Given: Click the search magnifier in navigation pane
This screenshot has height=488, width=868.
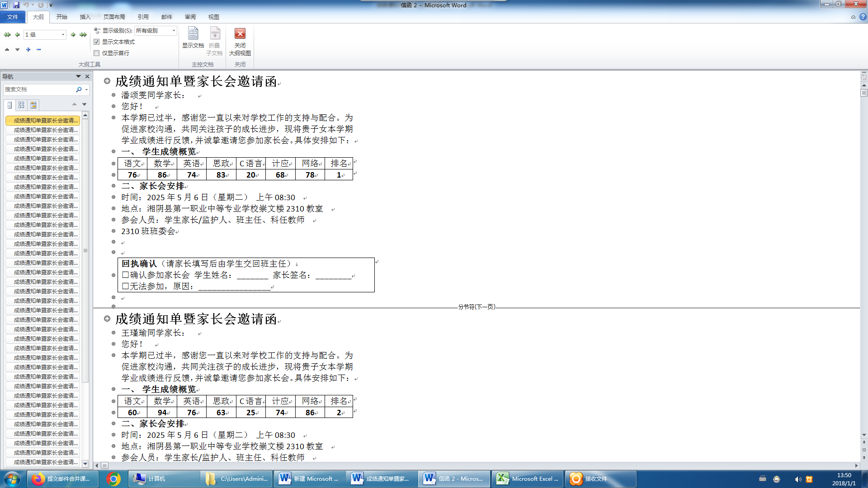Looking at the screenshot, I should [x=79, y=89].
